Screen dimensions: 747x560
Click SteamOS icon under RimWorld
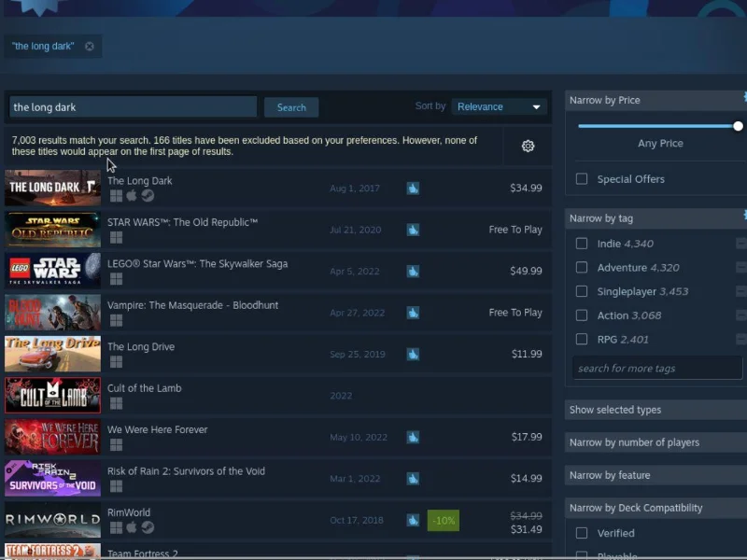click(x=148, y=527)
